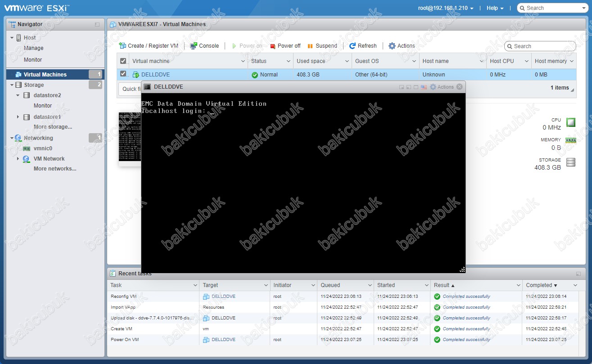The width and height of the screenshot is (592, 364).
Task: Collapse the Host tree node
Action: 12,38
